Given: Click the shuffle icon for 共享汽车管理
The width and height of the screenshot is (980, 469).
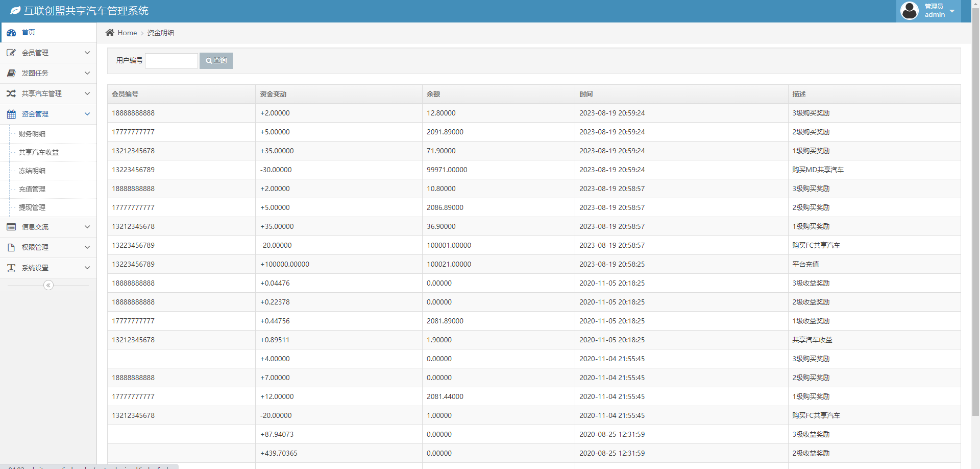Looking at the screenshot, I should click(11, 93).
